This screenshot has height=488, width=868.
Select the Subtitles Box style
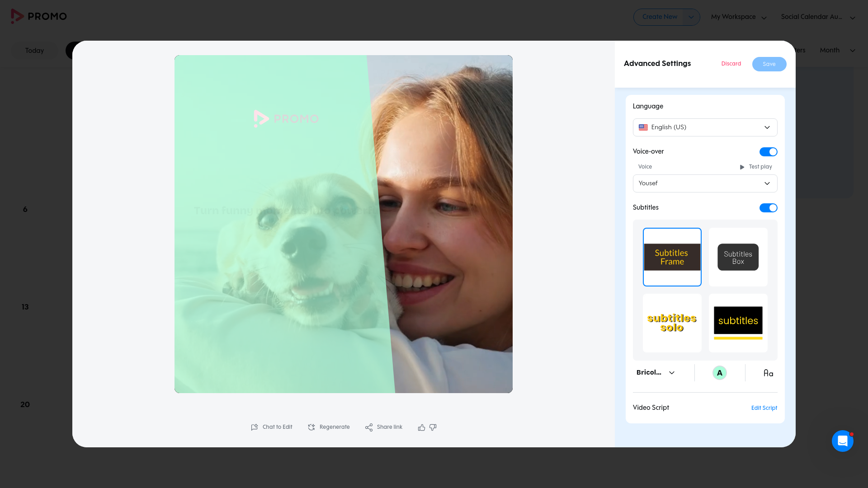click(x=738, y=257)
